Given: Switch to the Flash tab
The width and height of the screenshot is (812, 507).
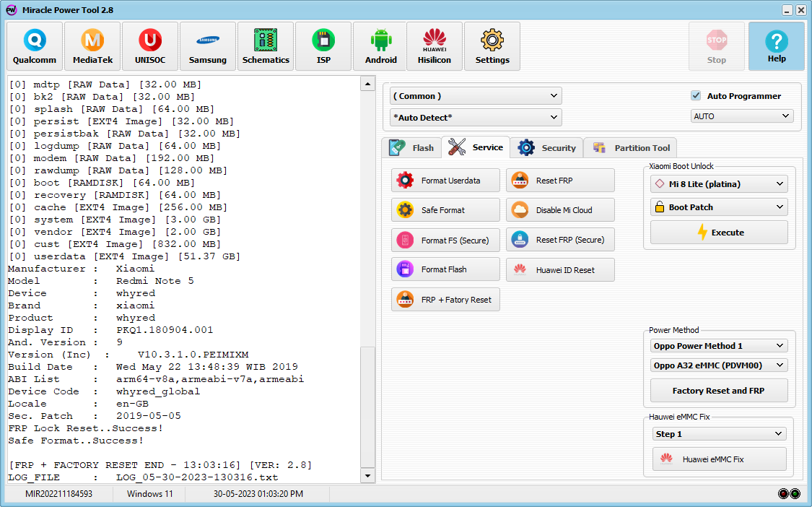Looking at the screenshot, I should click(x=411, y=148).
